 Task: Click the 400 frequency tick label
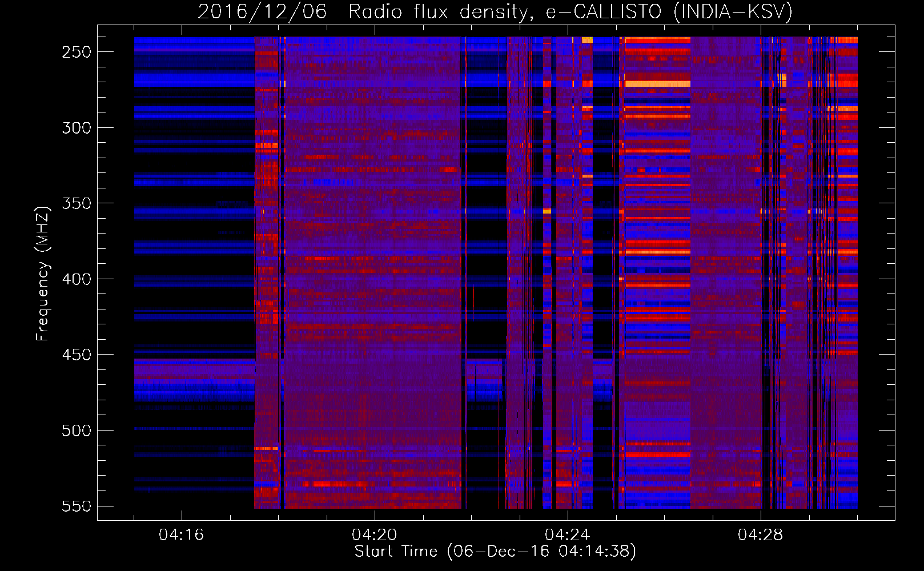pyautogui.click(x=77, y=279)
